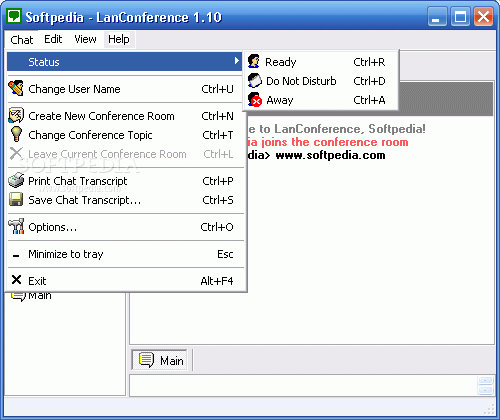Choose Print Chat Transcript
Image resolution: width=500 pixels, height=420 pixels.
tap(125, 181)
